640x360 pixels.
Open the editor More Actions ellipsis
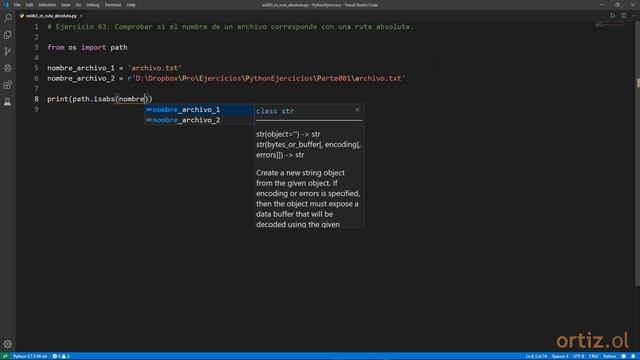point(634,16)
